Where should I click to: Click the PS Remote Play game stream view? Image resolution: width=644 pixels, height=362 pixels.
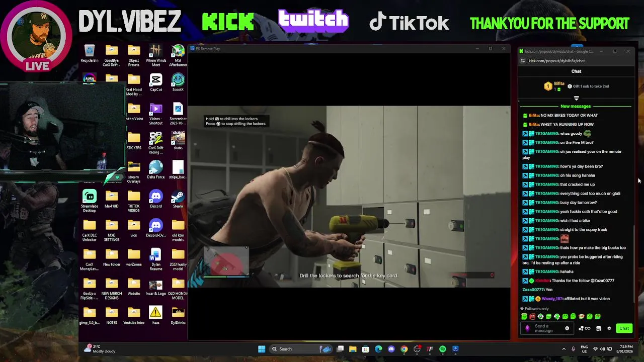coord(349,196)
